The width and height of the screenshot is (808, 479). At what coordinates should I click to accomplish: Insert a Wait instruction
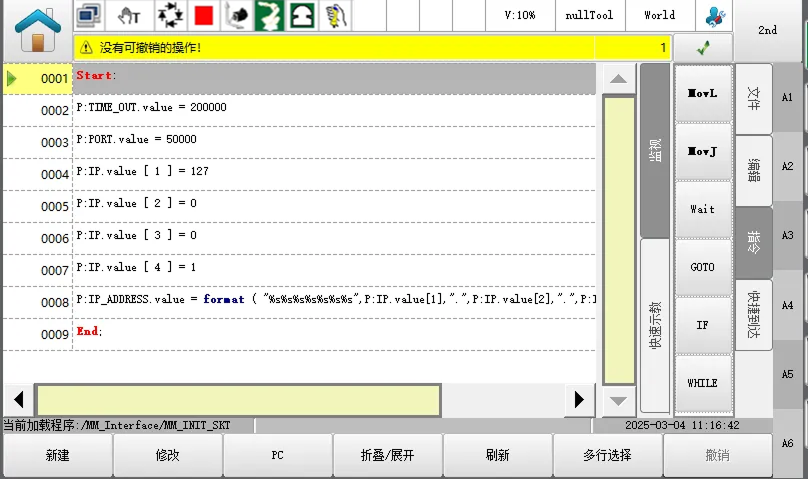[703, 209]
